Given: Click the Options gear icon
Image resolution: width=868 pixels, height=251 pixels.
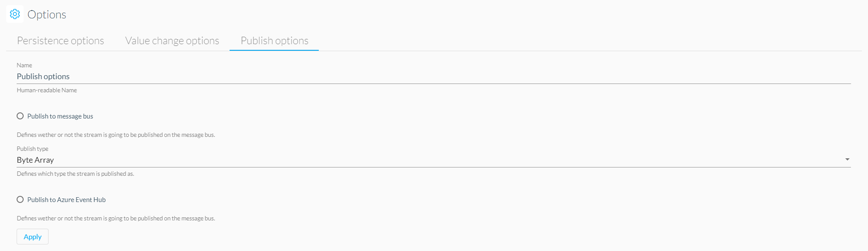Looking at the screenshot, I should point(15,14).
